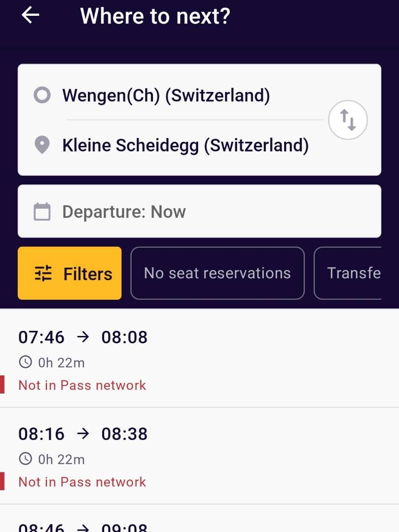This screenshot has height=532, width=399.
Task: Toggle the No seat reservations filter
Action: coord(217,273)
